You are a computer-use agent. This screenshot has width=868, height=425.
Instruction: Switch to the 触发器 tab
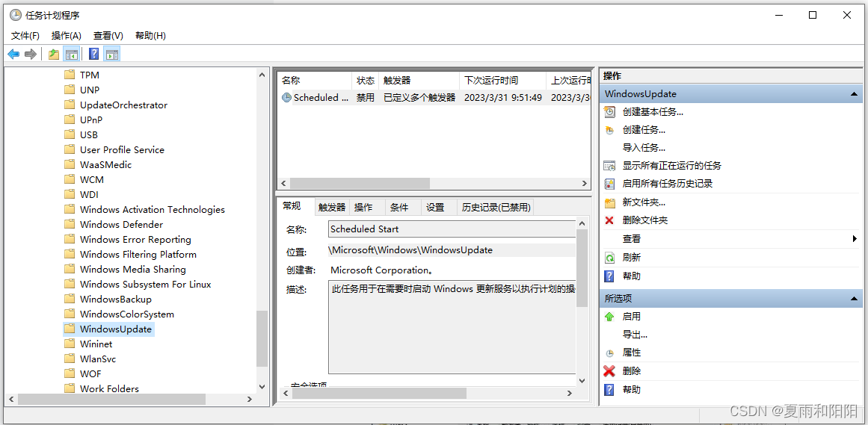click(x=332, y=208)
